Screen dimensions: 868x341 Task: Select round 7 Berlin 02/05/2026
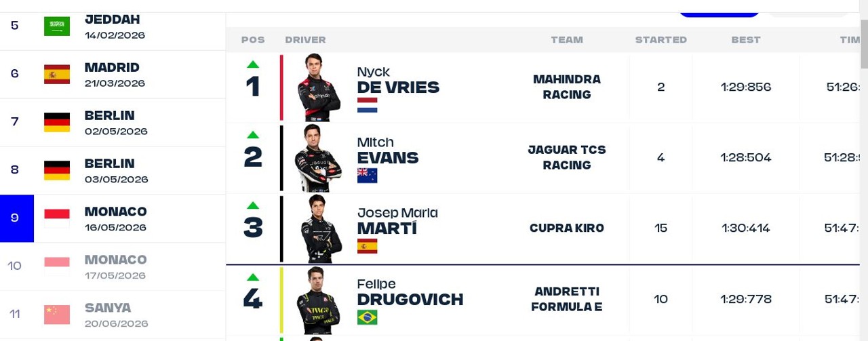113,123
